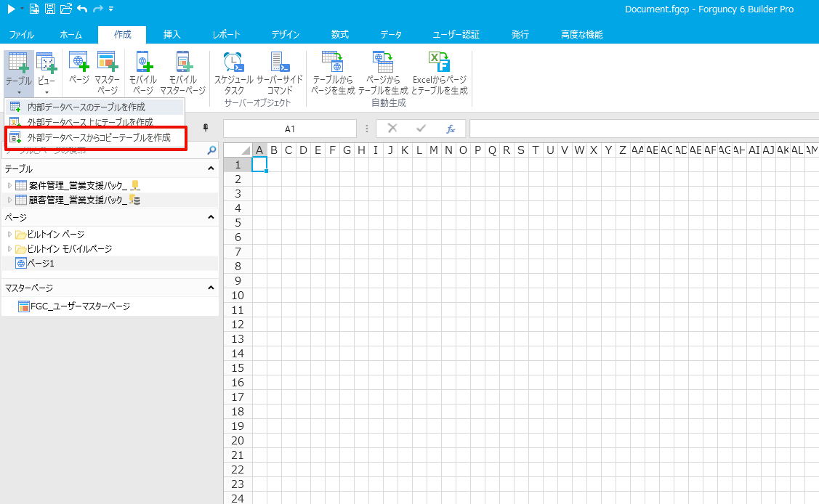This screenshot has height=504, width=819.
Task: Add a サーバーサイドコマンド
Action: 280,73
